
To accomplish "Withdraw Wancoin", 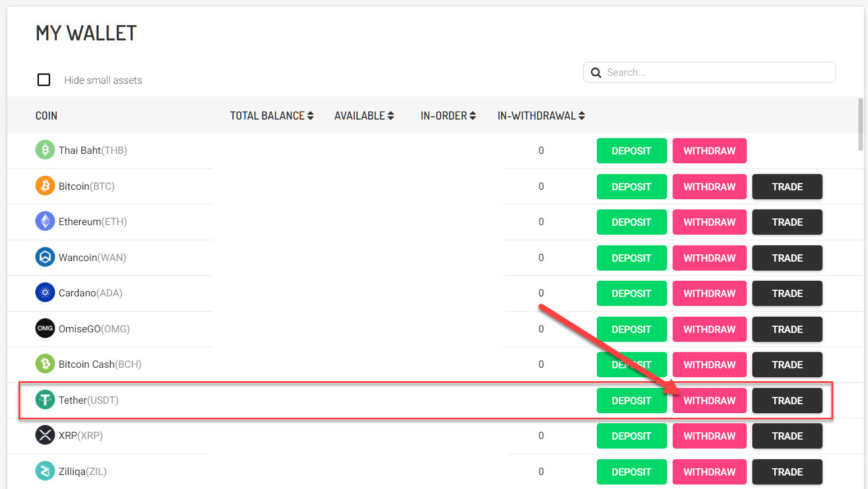I will point(710,258).
